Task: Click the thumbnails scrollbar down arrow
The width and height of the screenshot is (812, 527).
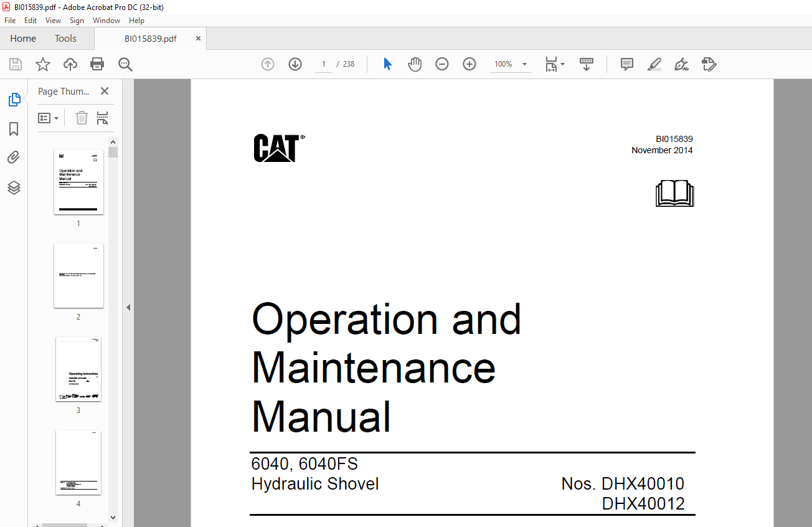Action: tap(113, 517)
